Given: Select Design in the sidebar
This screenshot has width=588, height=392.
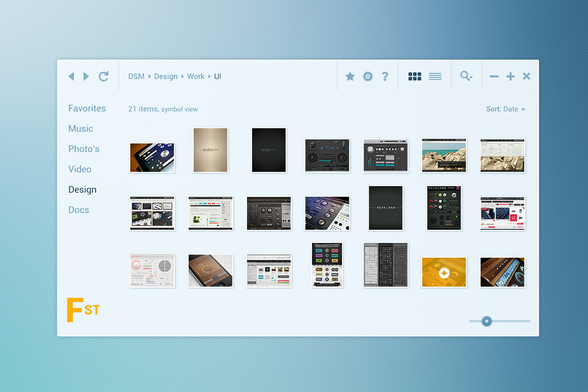Looking at the screenshot, I should click(82, 190).
